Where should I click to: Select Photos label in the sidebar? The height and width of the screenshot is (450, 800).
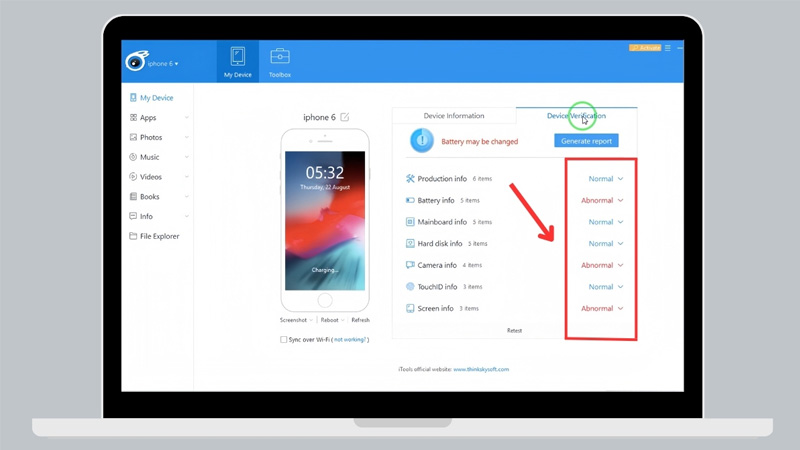[x=151, y=137]
